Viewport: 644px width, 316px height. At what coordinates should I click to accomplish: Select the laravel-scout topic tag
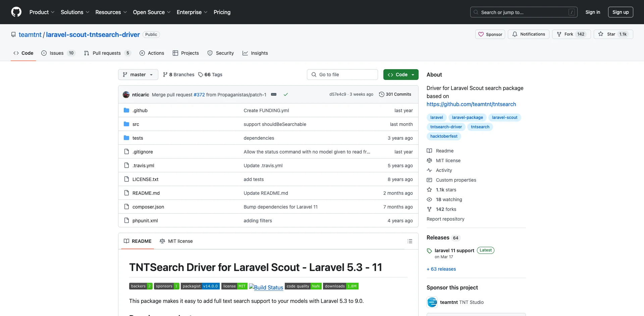504,118
